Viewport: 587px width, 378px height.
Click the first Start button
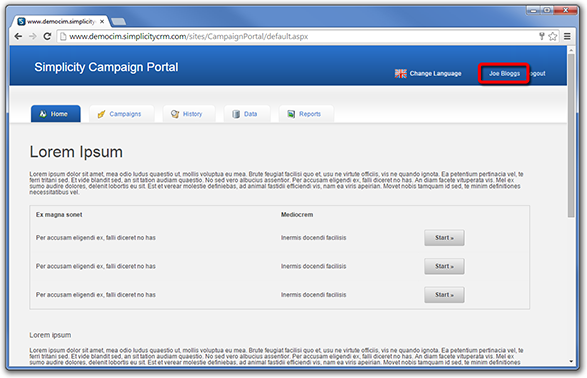444,238
